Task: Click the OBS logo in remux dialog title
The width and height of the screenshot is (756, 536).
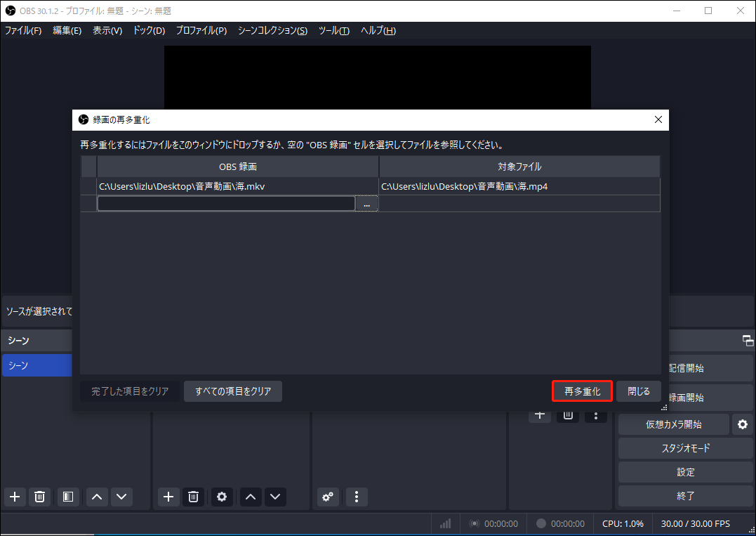Action: tap(84, 119)
